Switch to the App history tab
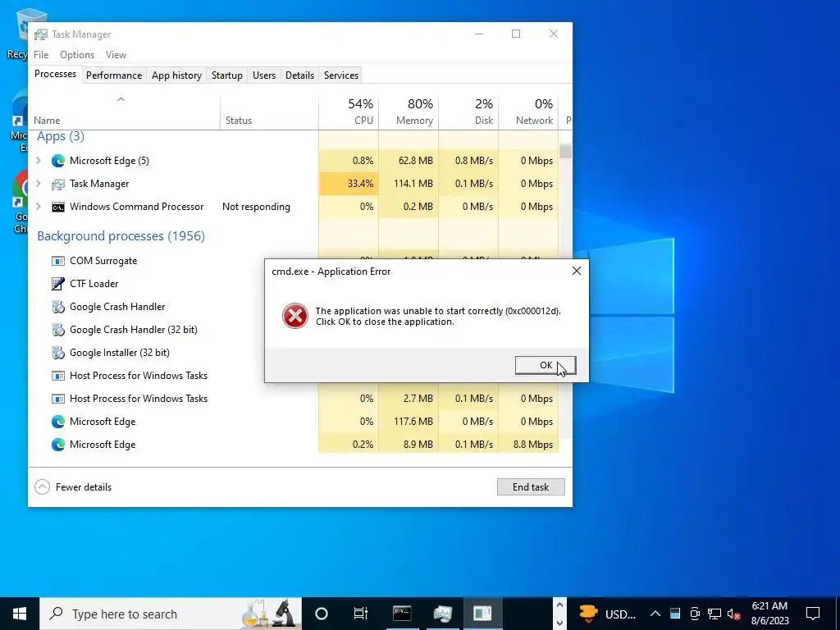The width and height of the screenshot is (840, 630). 176,75
